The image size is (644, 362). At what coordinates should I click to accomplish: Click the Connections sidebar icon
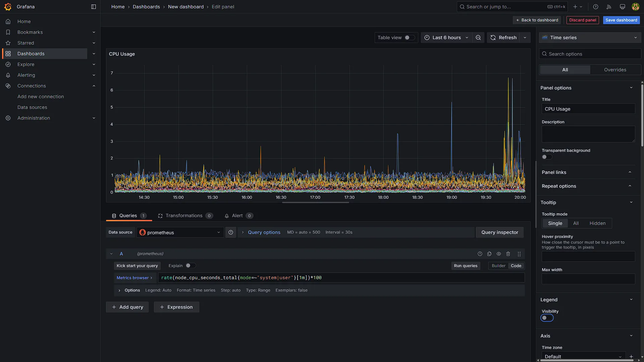click(x=8, y=86)
